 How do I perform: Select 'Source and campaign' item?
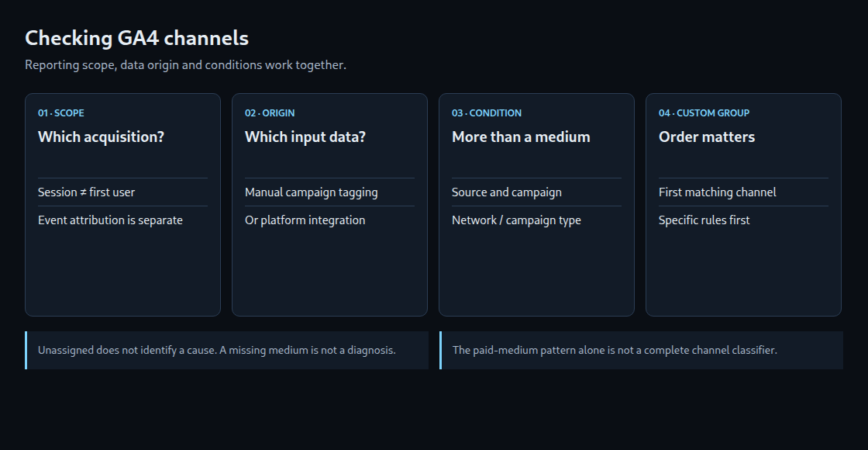click(507, 192)
